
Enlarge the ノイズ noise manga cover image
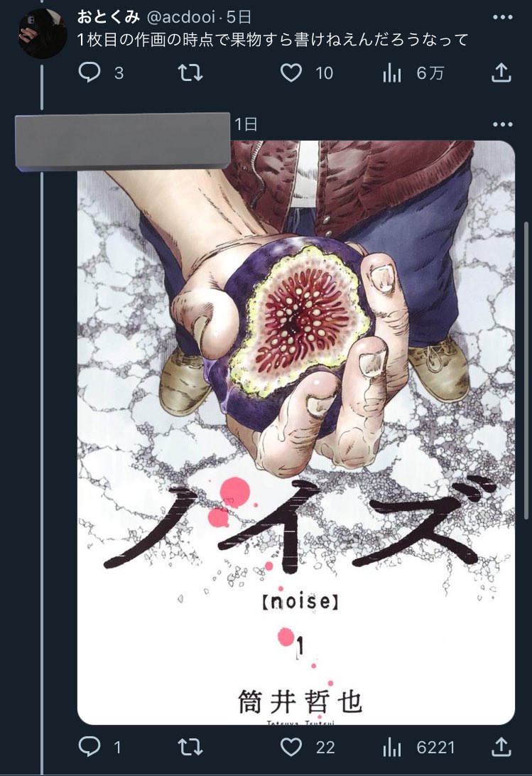(296, 433)
